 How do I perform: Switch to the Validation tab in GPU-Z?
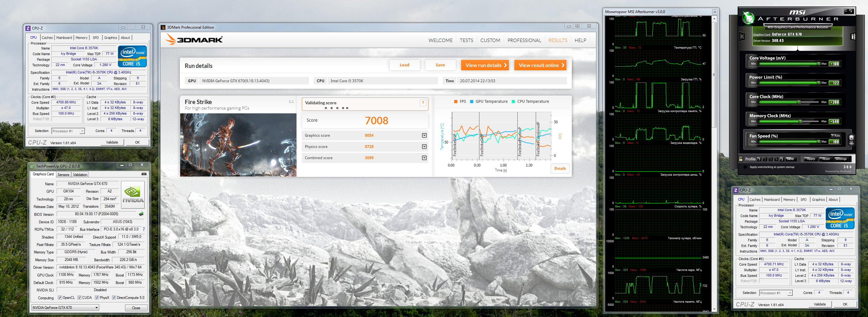pyautogui.click(x=80, y=175)
